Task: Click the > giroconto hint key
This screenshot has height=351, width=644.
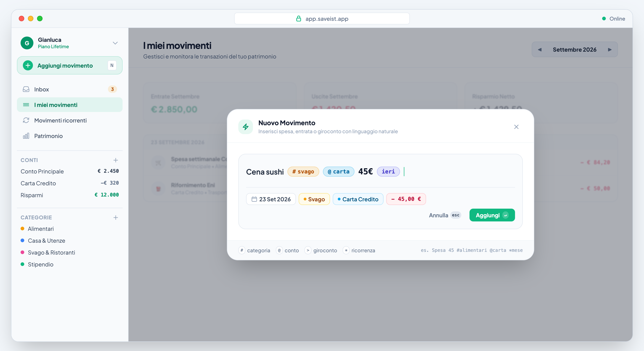Action: click(308, 250)
